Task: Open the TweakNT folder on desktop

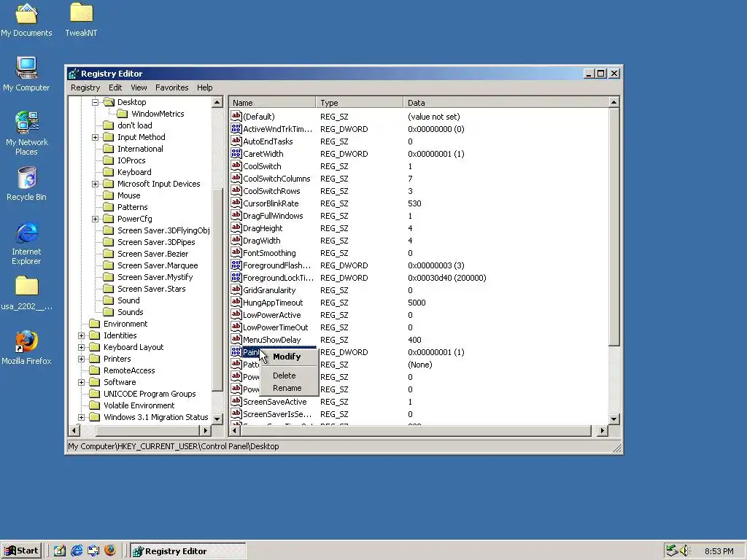Action: [x=81, y=20]
